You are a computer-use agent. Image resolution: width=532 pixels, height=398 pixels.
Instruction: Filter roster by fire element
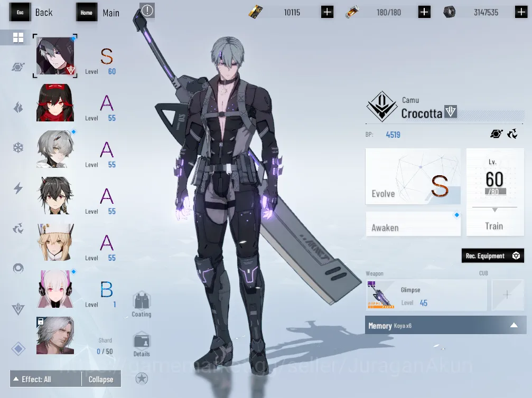pos(18,108)
